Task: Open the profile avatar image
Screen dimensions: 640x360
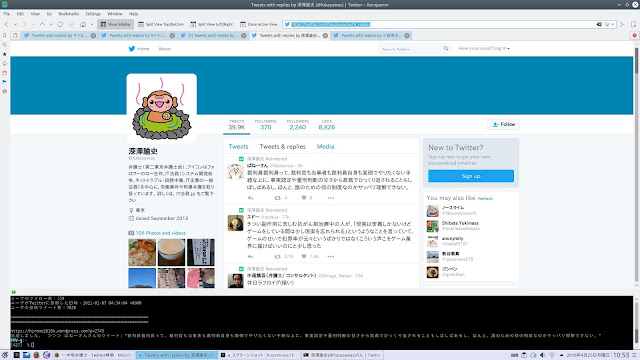Action: [162, 108]
